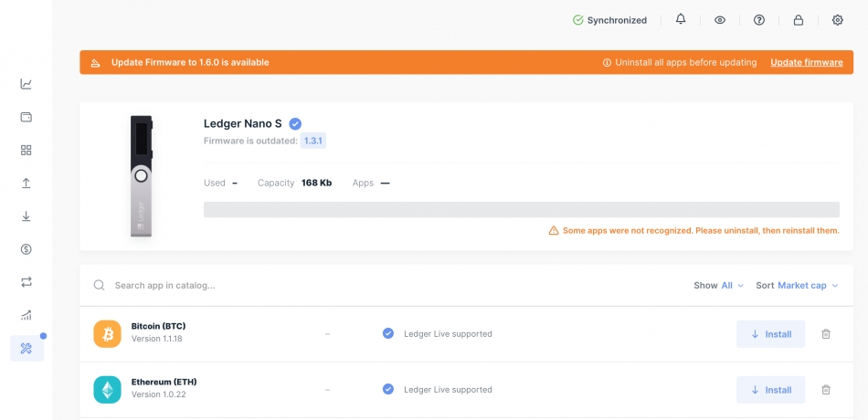The height and width of the screenshot is (420, 868).
Task: Click the 'Some apps were not recognized' warning
Action: coord(701,230)
